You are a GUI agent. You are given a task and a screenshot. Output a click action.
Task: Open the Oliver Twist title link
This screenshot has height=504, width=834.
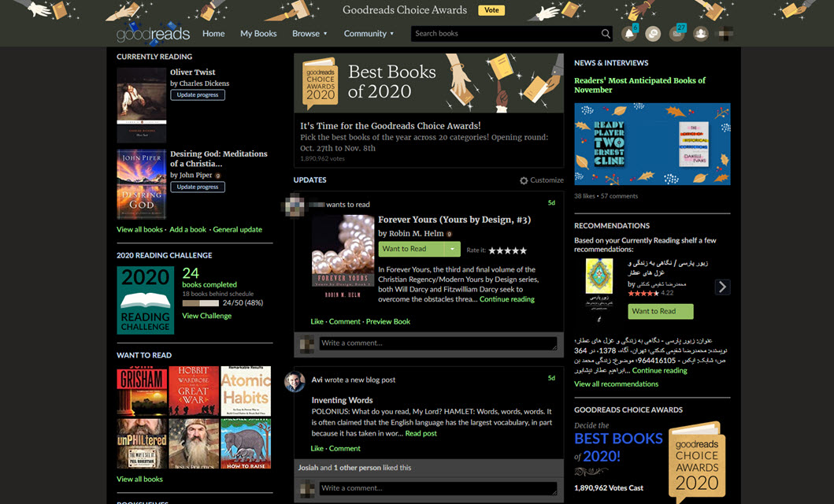(192, 72)
